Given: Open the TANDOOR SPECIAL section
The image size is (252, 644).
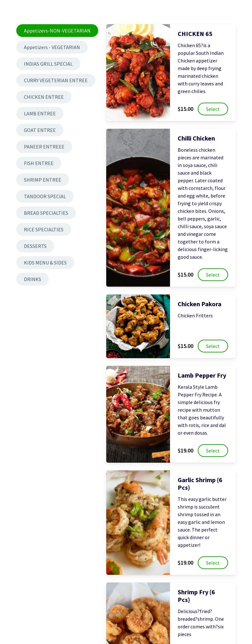Looking at the screenshot, I should tap(45, 196).
